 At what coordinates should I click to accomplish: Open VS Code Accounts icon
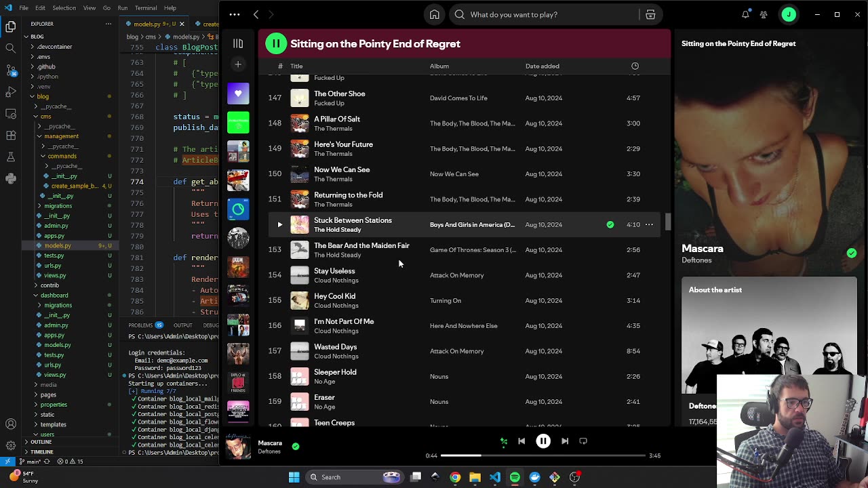point(11,424)
